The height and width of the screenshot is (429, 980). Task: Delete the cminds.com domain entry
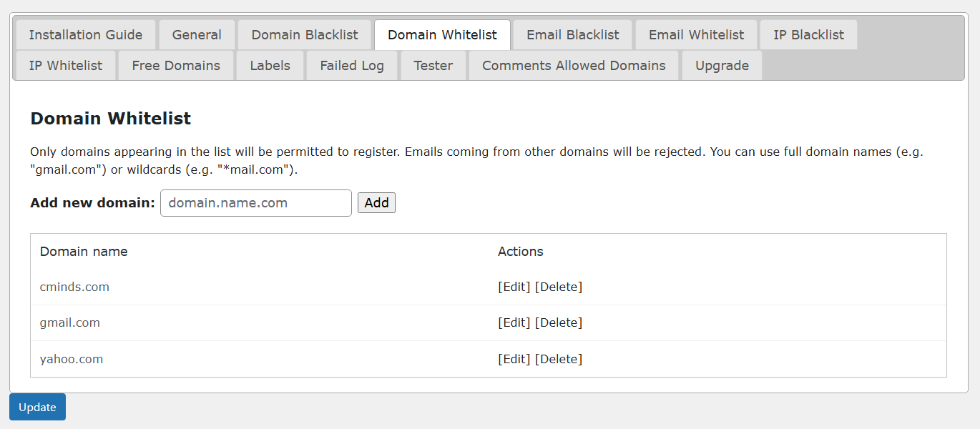click(x=559, y=287)
